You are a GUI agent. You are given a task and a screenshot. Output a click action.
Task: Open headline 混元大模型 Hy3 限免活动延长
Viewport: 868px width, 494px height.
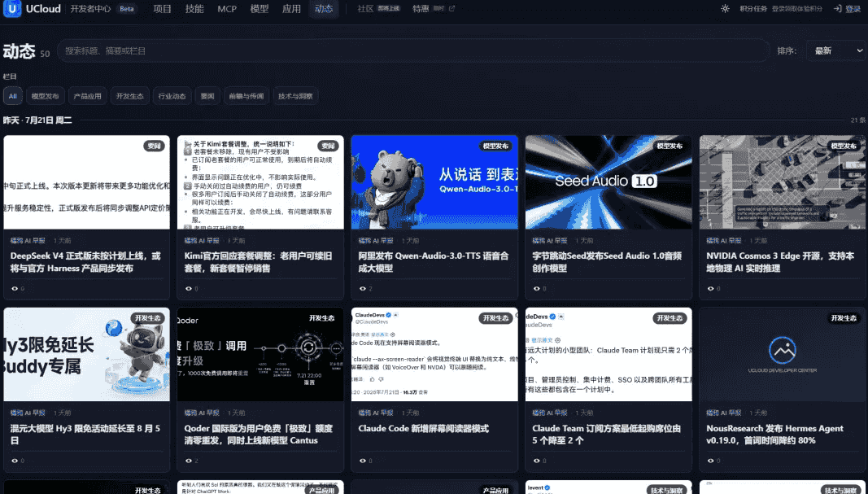click(x=85, y=435)
